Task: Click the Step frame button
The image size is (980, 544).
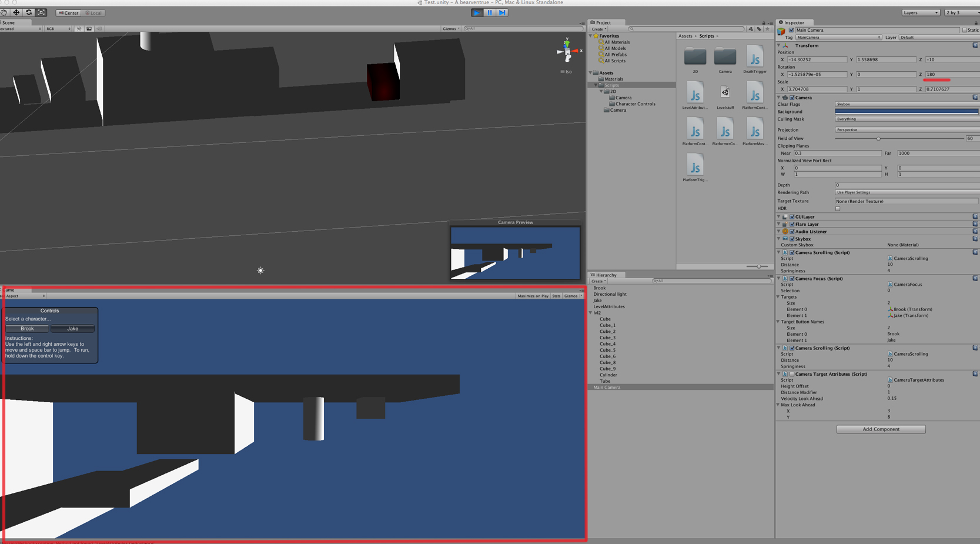Action: tap(502, 12)
